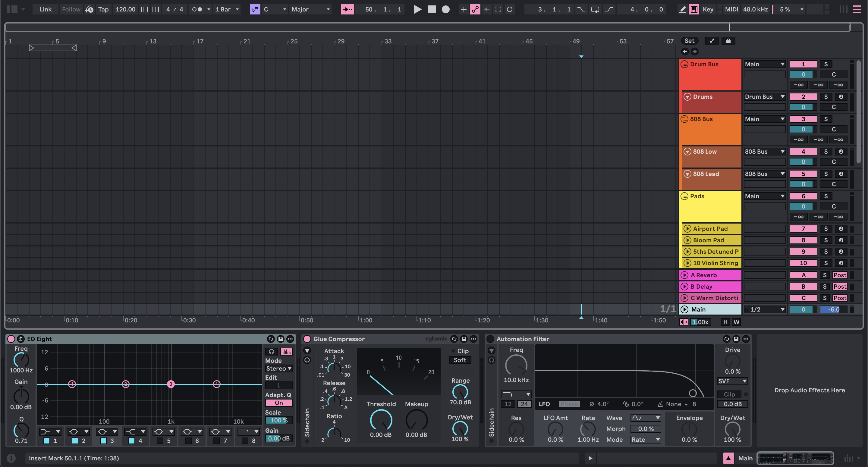Open hot-swap preset browser on EQ Eight

tap(271, 339)
